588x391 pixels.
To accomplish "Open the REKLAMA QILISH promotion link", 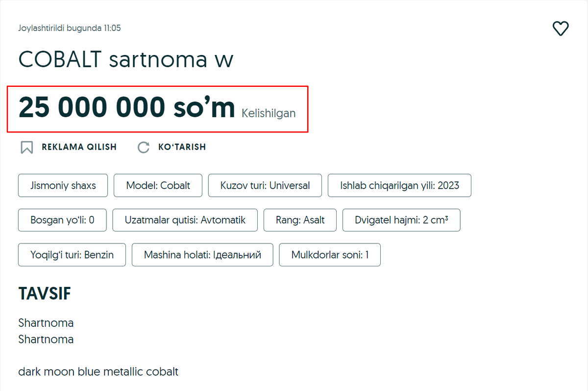I will tap(69, 147).
